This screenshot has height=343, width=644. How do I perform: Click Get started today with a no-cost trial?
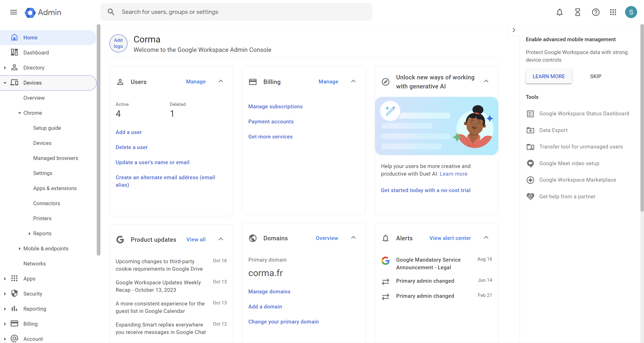tap(426, 190)
